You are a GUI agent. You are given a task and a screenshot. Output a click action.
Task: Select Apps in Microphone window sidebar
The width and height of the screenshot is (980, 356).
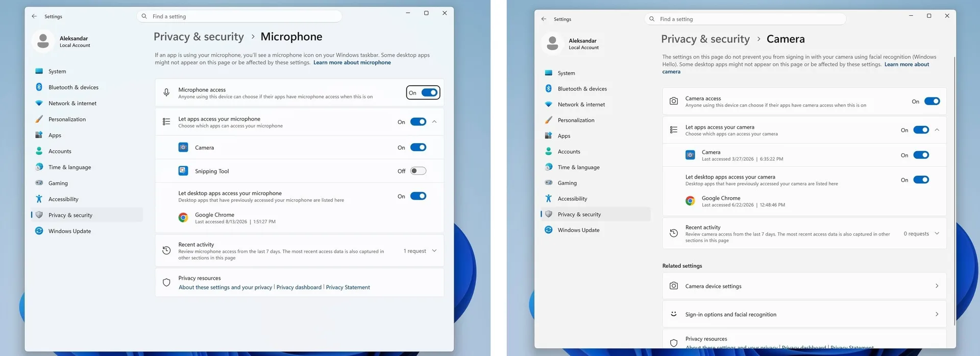[87, 135]
